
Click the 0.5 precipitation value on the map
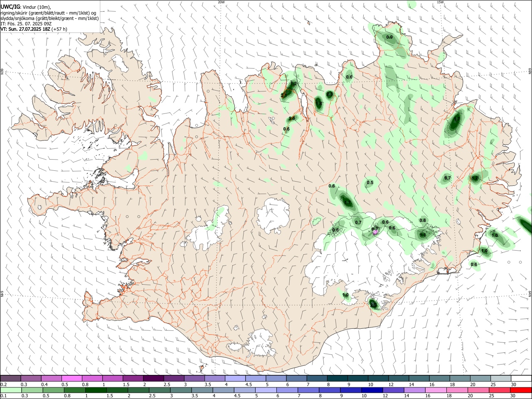coord(370,183)
